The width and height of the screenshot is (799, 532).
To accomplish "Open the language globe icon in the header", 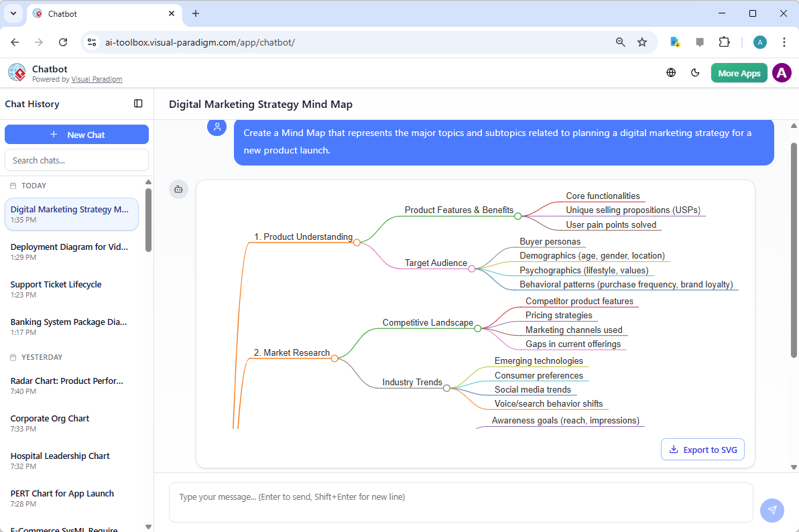I will click(671, 72).
